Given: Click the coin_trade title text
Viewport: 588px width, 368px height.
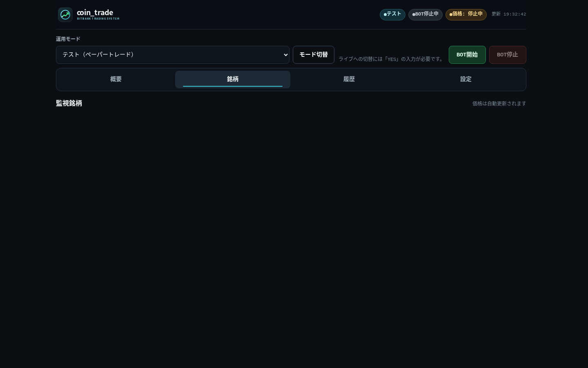Looking at the screenshot, I should pos(95,13).
